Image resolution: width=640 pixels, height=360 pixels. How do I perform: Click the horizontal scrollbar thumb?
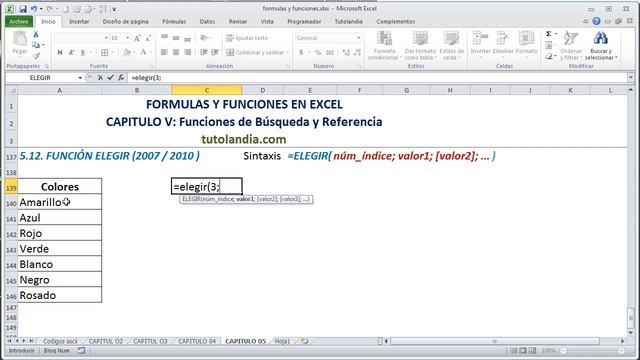495,341
